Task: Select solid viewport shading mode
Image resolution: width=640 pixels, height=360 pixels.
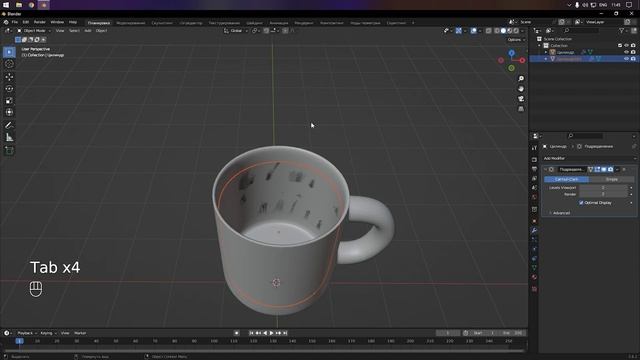Action: (503, 31)
